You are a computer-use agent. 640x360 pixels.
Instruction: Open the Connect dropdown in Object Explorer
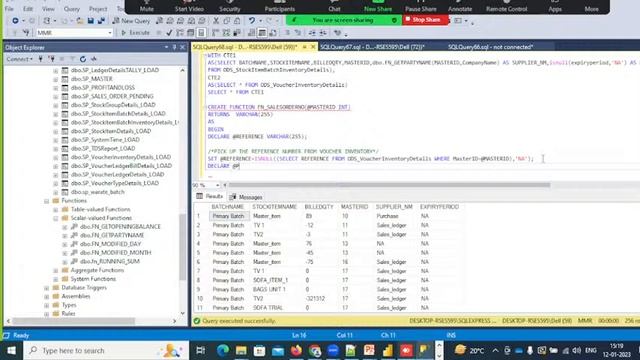(19, 59)
